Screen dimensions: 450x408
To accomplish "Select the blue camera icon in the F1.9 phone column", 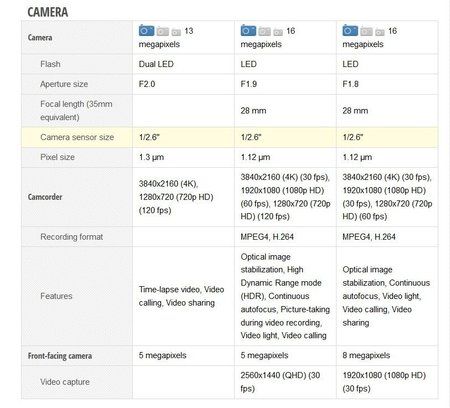I will click(x=248, y=30).
